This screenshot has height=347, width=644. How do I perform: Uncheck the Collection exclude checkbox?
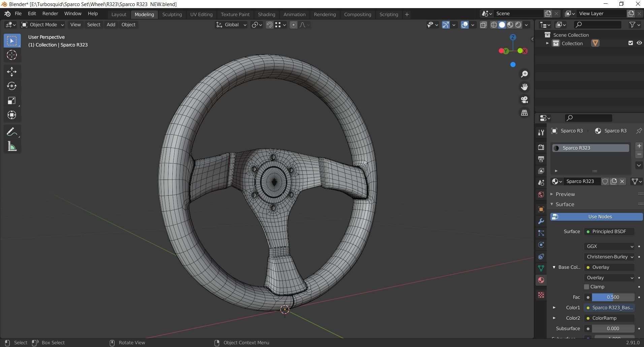pyautogui.click(x=631, y=43)
